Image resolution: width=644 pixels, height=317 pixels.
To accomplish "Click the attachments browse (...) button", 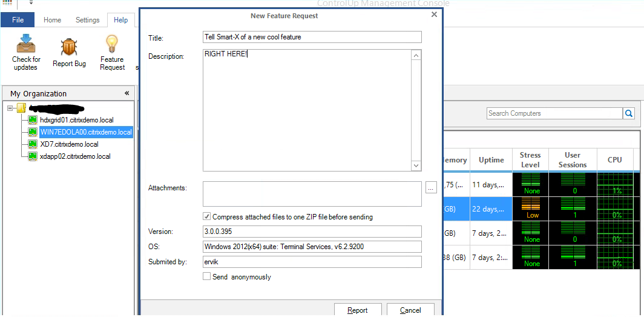I will [431, 188].
